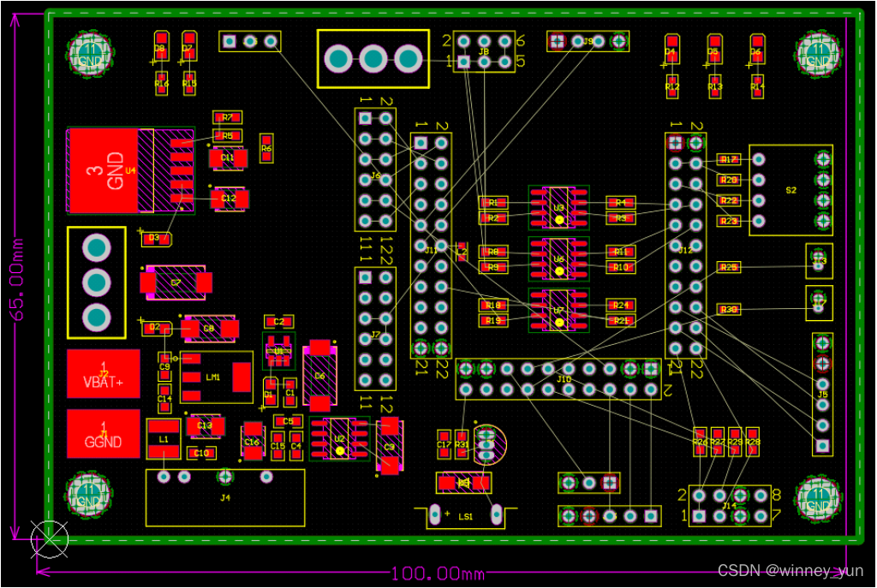
Task: Click resistor R16
Action: click(x=162, y=83)
